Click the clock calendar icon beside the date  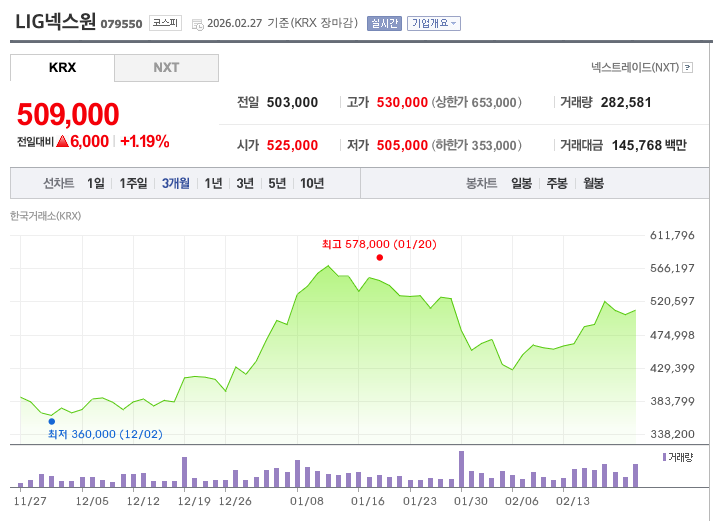pos(198,25)
